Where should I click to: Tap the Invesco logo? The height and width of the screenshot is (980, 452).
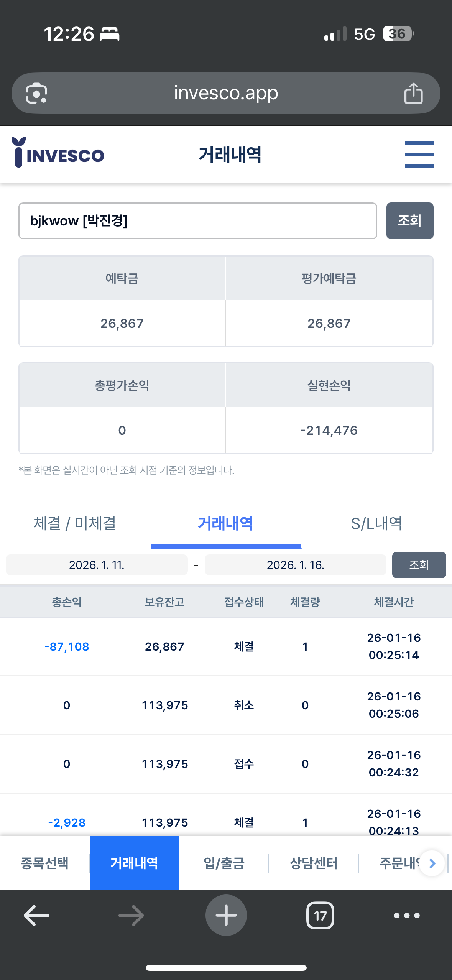58,153
